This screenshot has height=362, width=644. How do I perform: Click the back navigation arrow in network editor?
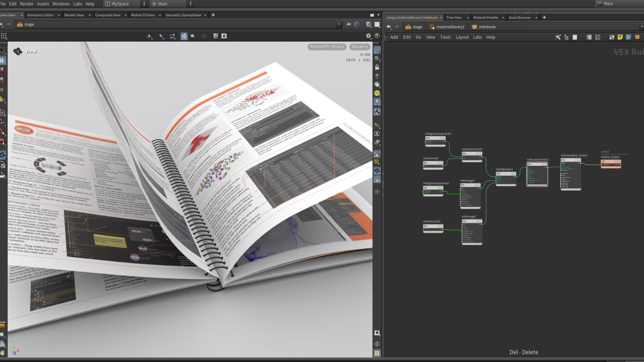[x=389, y=27]
